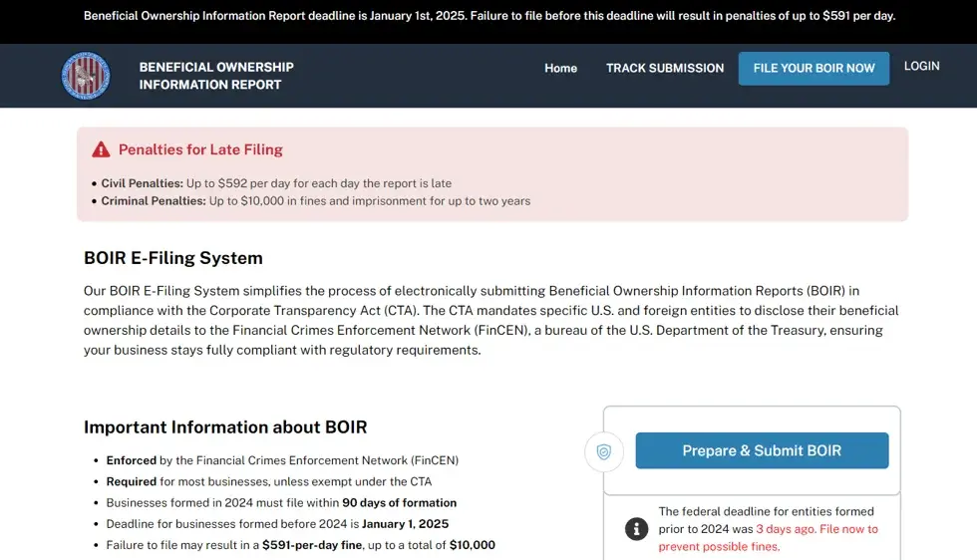The width and height of the screenshot is (977, 560).
Task: Click the Prepare & Submit BOIR button
Action: [x=762, y=450]
